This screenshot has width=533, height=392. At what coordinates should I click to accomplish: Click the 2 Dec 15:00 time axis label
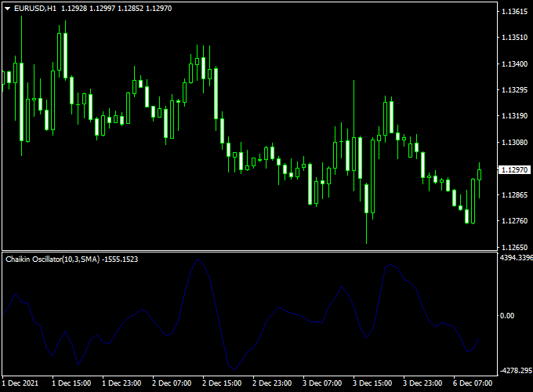click(222, 383)
